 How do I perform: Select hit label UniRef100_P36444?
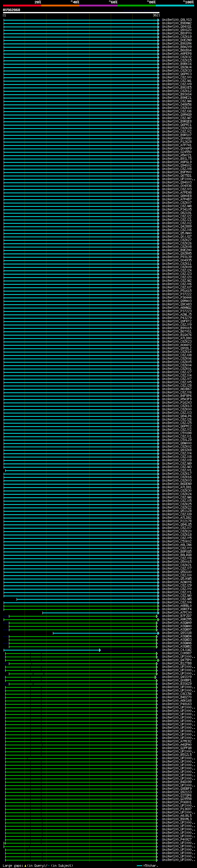[177, 297]
